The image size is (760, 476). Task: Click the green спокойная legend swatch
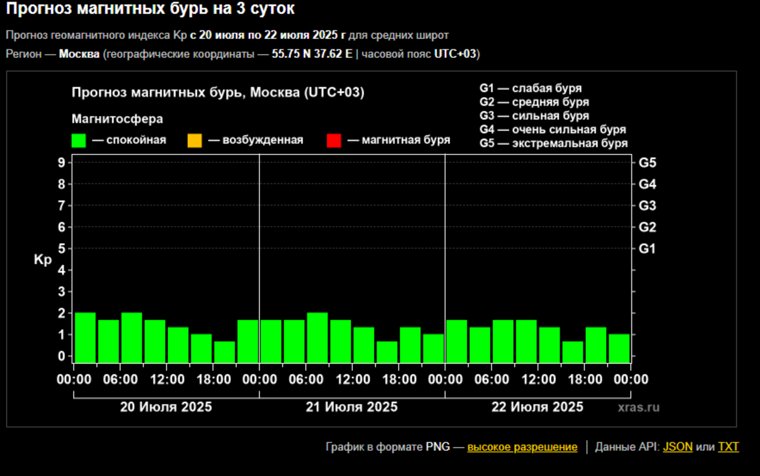tap(79, 141)
